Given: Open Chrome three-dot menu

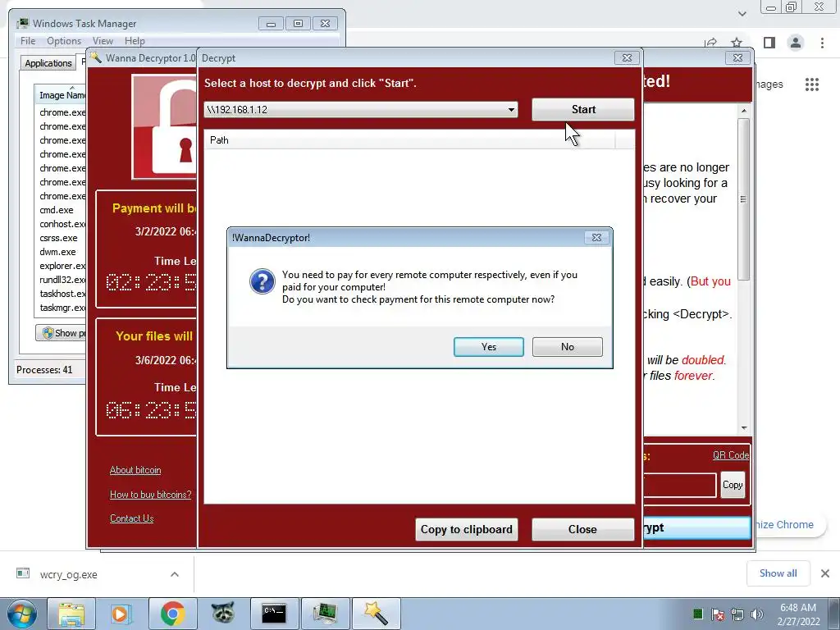Looking at the screenshot, I should click(x=822, y=43).
